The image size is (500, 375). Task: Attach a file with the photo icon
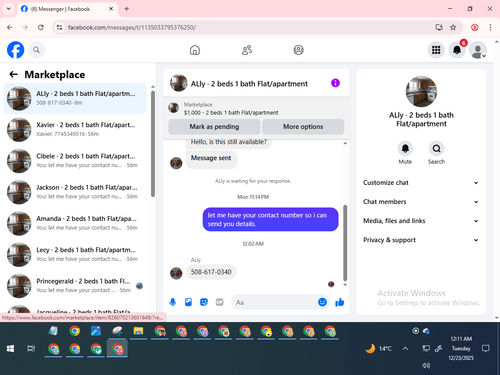[188, 302]
